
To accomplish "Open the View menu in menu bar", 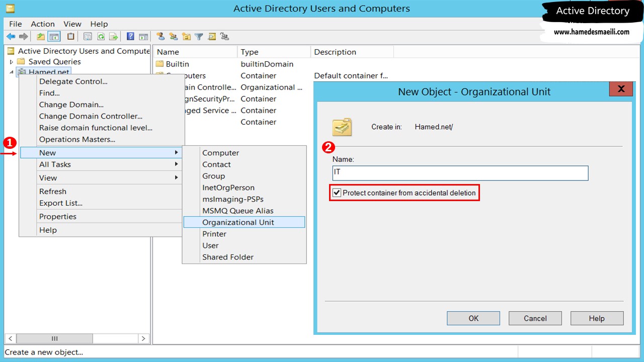I will [72, 24].
